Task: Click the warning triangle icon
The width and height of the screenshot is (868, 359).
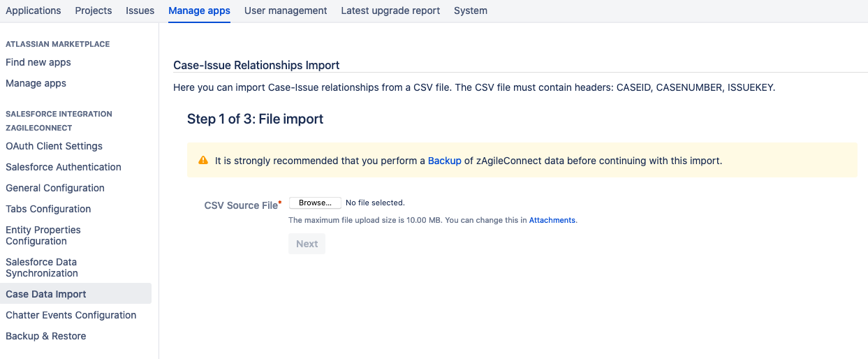Action: coord(203,161)
